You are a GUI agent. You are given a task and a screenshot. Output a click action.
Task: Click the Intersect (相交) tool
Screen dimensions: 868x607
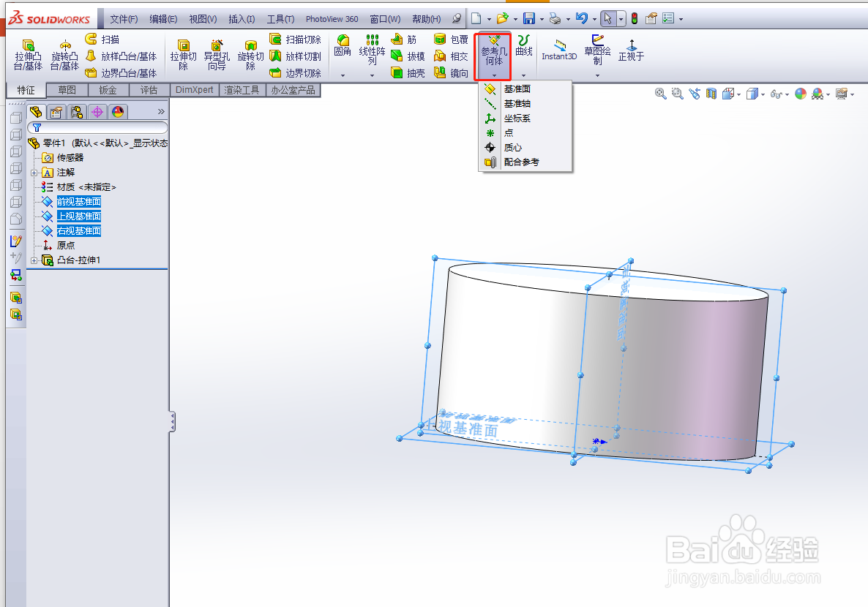pos(451,56)
